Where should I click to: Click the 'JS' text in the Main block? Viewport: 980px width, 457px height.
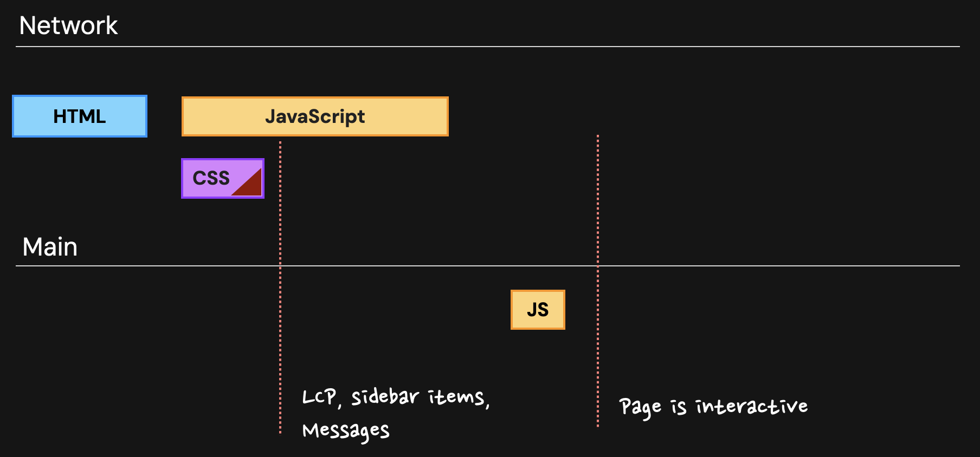point(538,310)
